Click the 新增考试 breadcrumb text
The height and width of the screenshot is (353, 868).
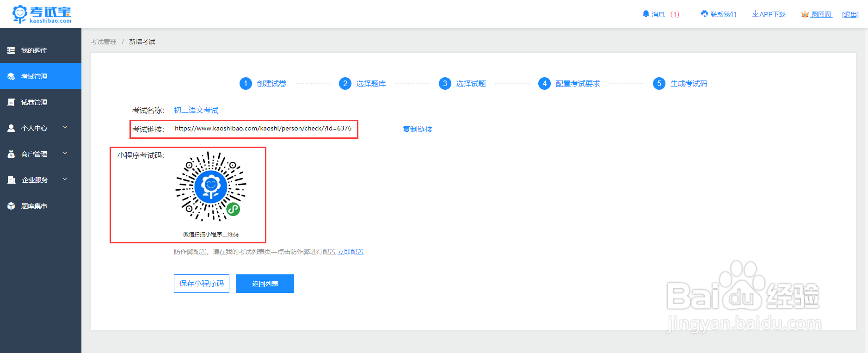tap(142, 42)
